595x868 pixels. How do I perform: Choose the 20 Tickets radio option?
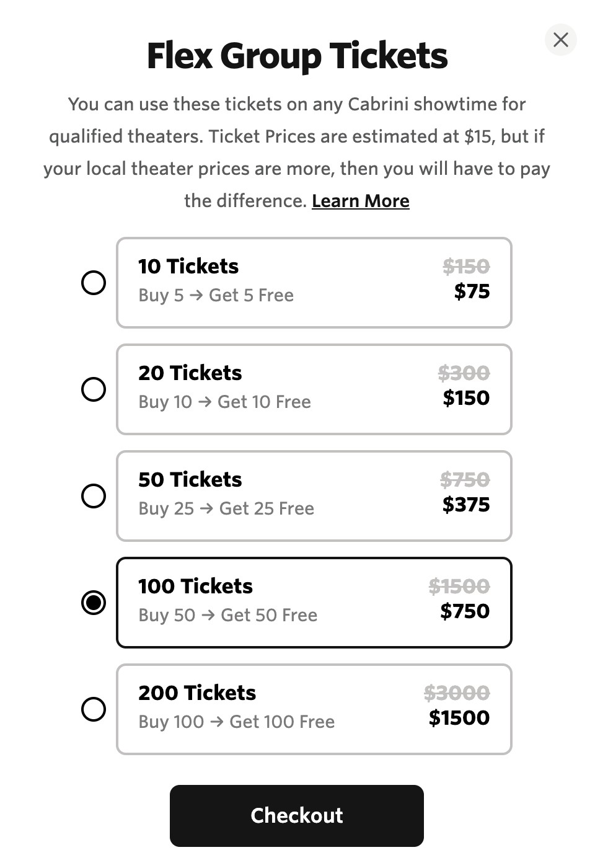coord(94,389)
